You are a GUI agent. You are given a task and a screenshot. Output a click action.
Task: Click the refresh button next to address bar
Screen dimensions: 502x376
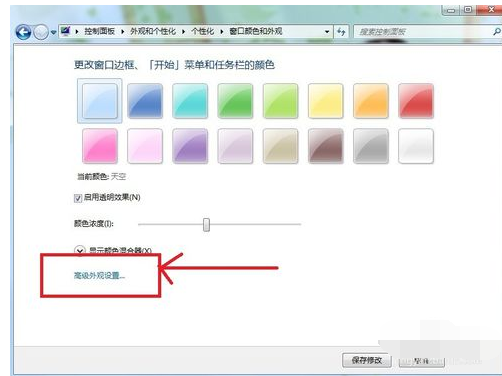point(341,32)
